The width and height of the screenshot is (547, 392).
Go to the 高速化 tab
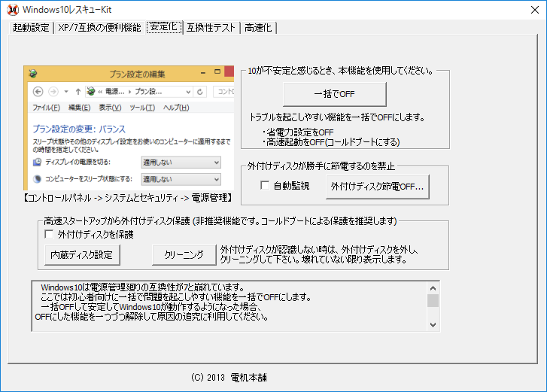click(258, 28)
